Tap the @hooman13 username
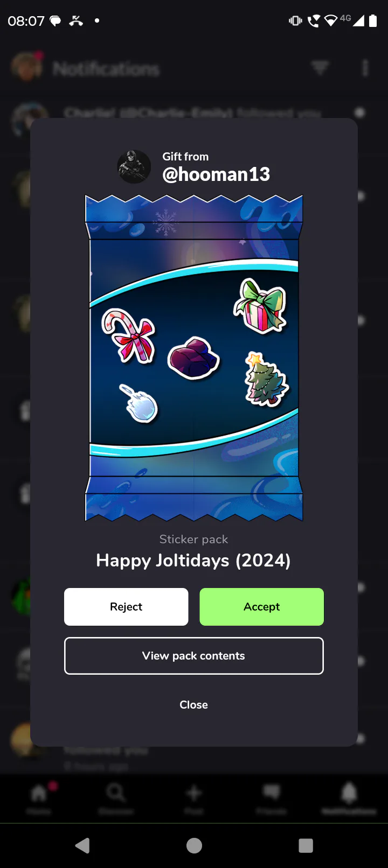Viewport: 388px width, 868px height. tap(216, 174)
